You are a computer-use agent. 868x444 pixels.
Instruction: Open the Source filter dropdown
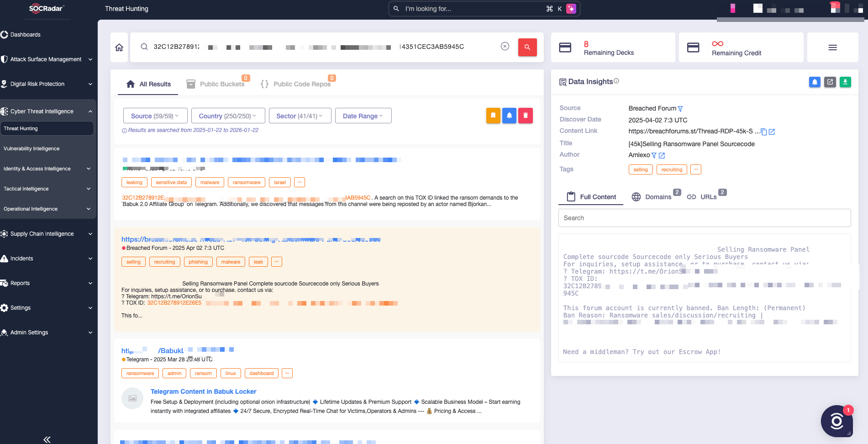[155, 116]
